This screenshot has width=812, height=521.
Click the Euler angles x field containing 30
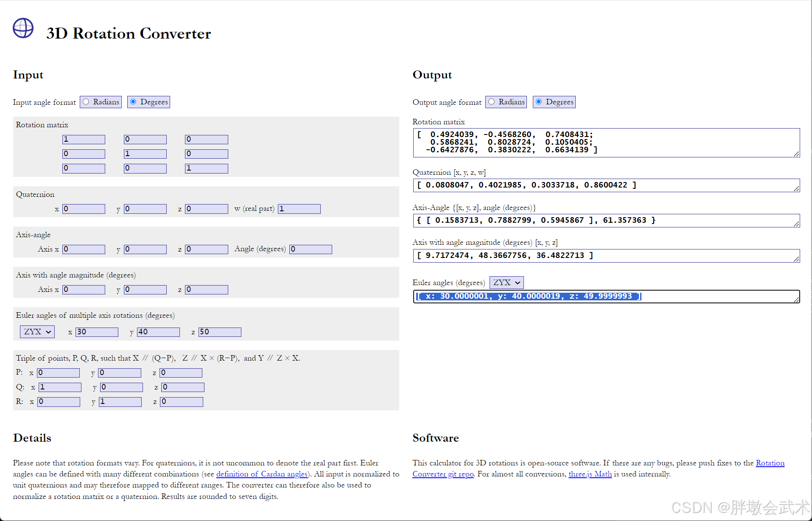click(97, 332)
